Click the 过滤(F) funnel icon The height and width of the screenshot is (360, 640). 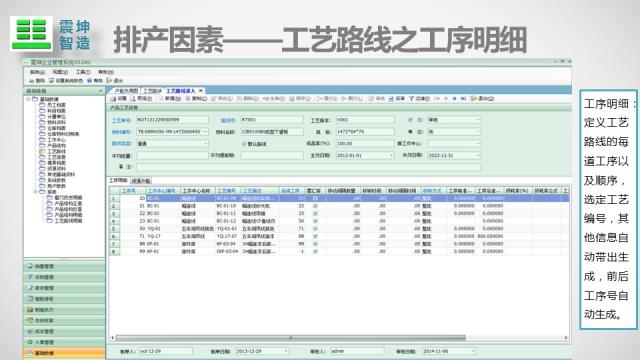pyautogui.click(x=411, y=99)
